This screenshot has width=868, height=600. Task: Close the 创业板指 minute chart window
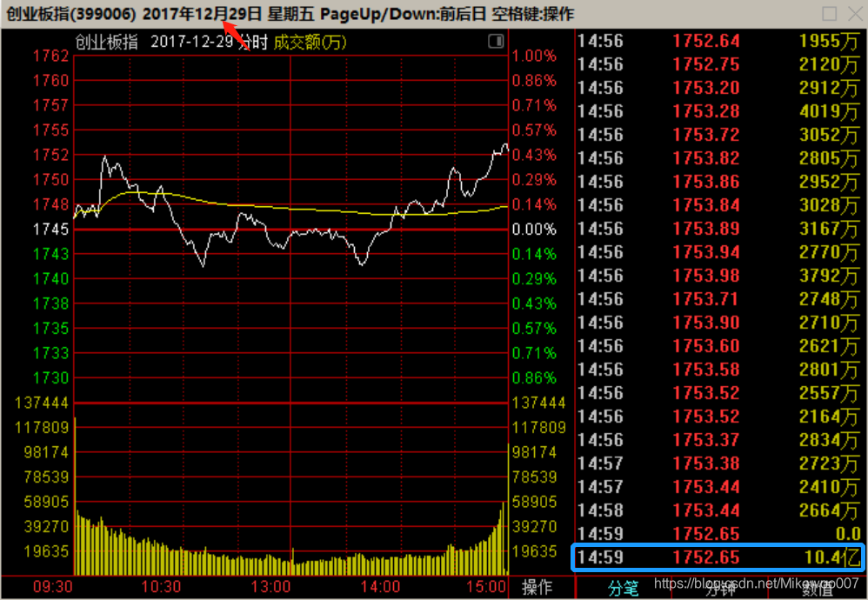point(855,13)
